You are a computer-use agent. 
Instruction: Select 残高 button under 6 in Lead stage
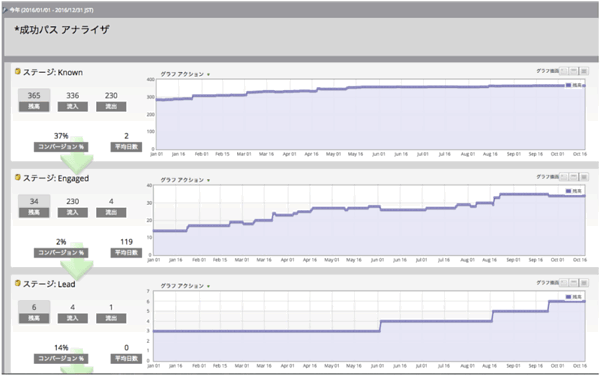tap(34, 318)
